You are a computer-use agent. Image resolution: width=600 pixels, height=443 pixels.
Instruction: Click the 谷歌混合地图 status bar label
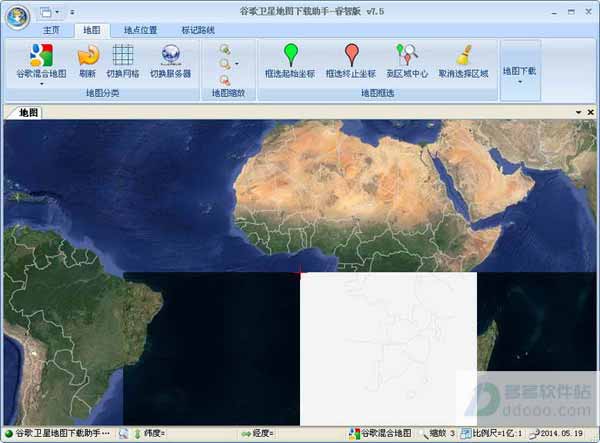(x=386, y=433)
